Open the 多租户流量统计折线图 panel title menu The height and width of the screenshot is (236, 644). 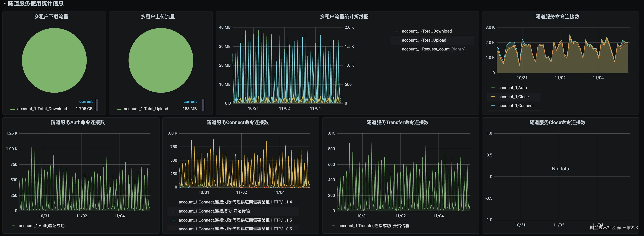point(344,17)
